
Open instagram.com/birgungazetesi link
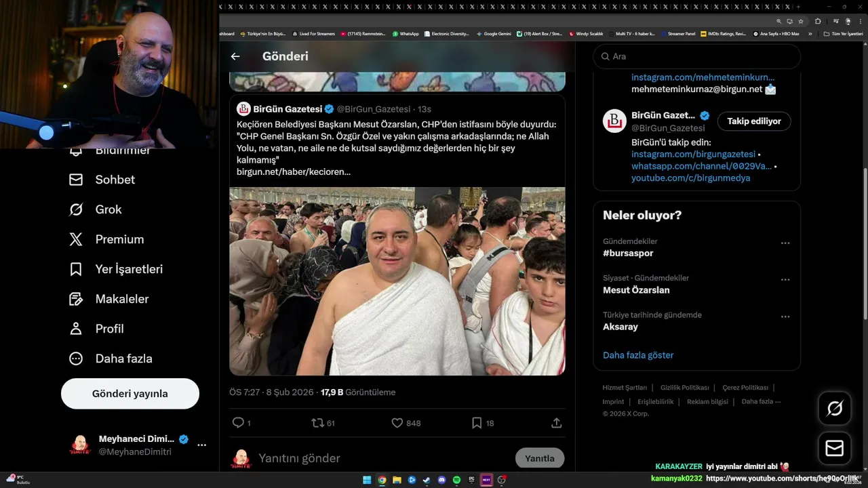[x=693, y=155]
